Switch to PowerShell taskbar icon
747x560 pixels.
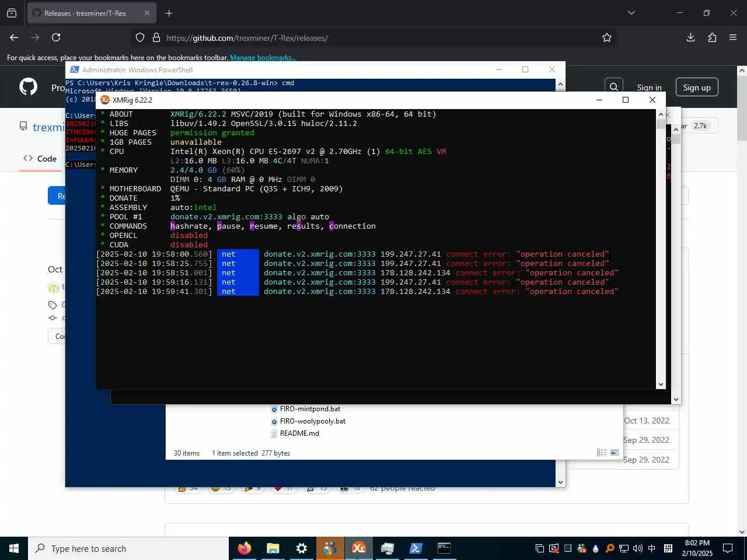click(416, 548)
